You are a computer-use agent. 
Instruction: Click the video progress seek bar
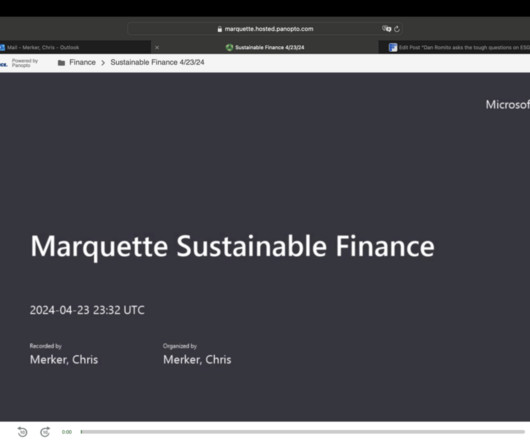(x=303, y=432)
